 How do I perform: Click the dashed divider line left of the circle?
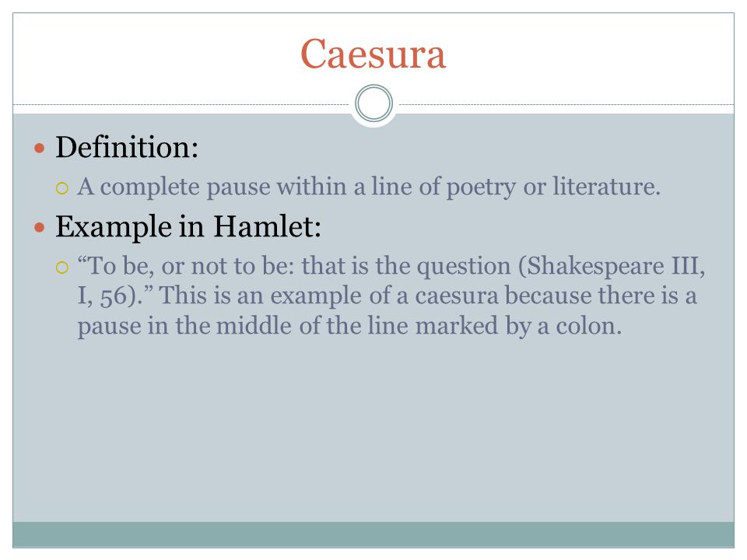(181, 104)
